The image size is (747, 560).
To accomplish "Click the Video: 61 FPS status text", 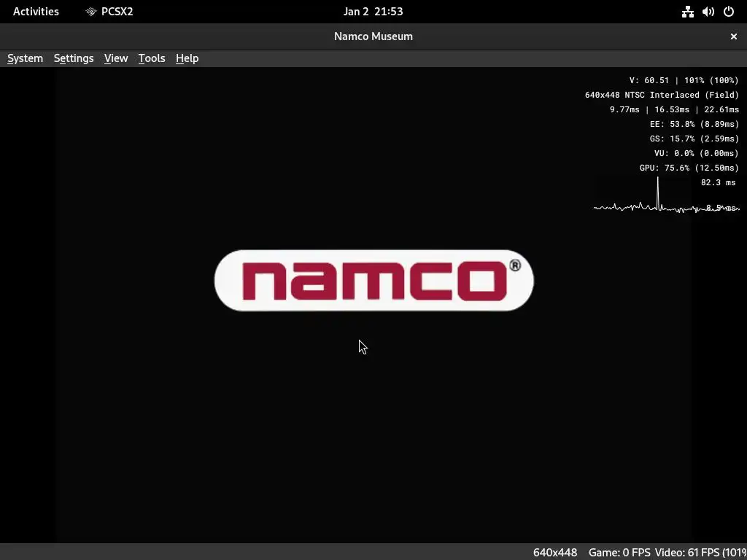I will [700, 553].
